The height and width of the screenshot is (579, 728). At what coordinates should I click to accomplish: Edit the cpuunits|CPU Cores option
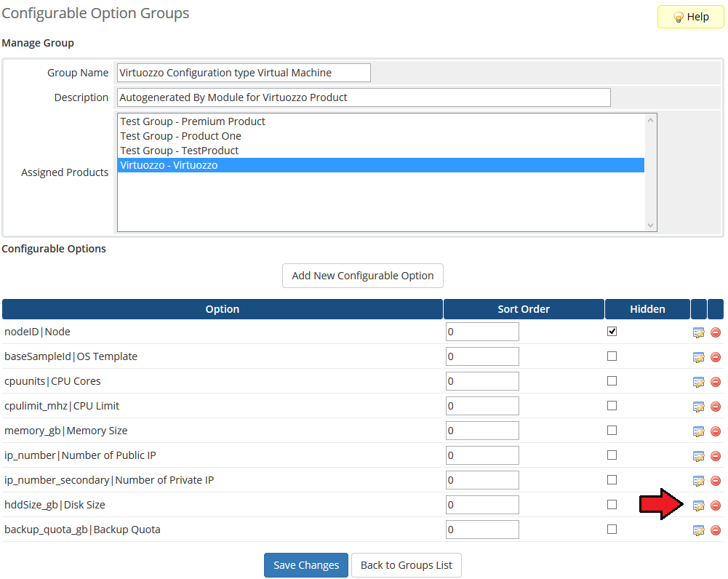(698, 382)
